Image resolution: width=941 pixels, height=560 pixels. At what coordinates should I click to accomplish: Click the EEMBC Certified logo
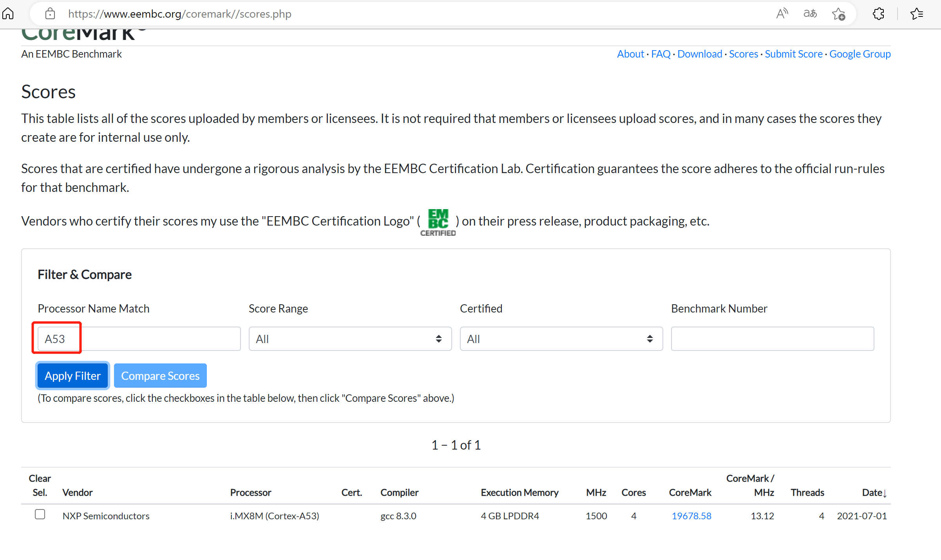[438, 222]
